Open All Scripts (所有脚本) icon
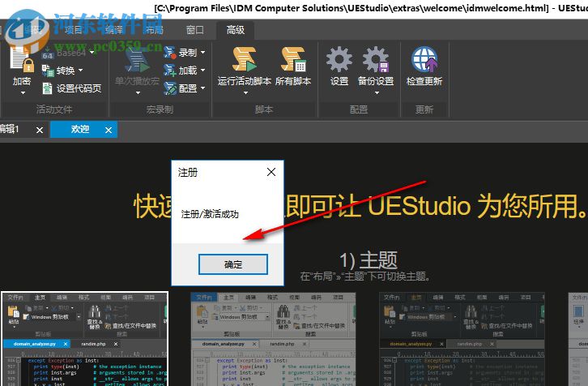588x386 pixels. point(293,59)
